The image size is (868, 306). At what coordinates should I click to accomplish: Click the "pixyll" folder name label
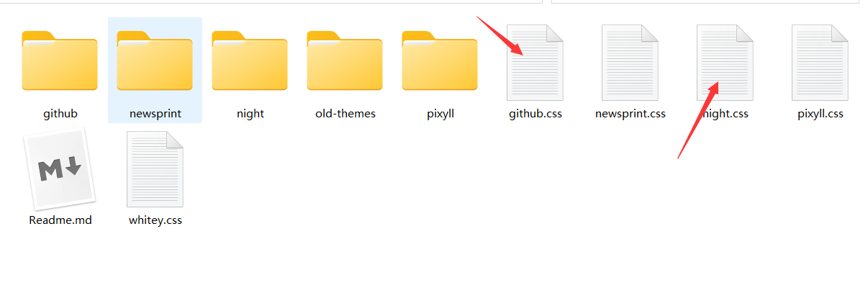[440, 114]
